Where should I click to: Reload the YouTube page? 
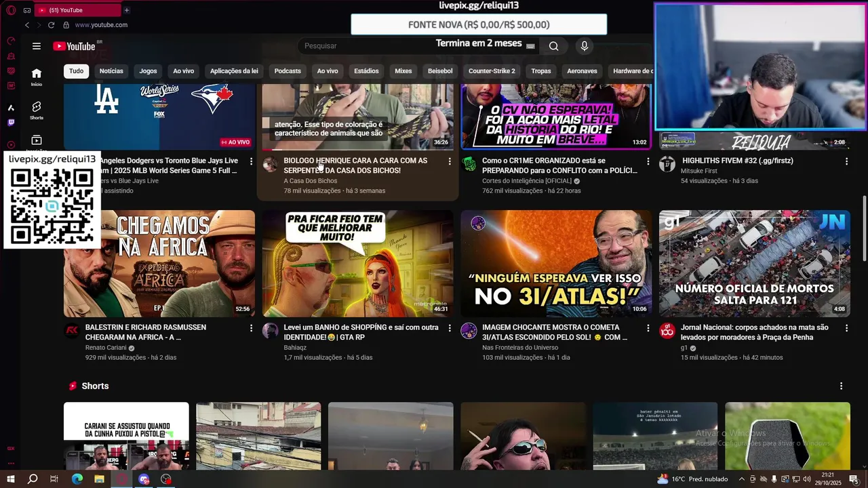[x=51, y=25]
